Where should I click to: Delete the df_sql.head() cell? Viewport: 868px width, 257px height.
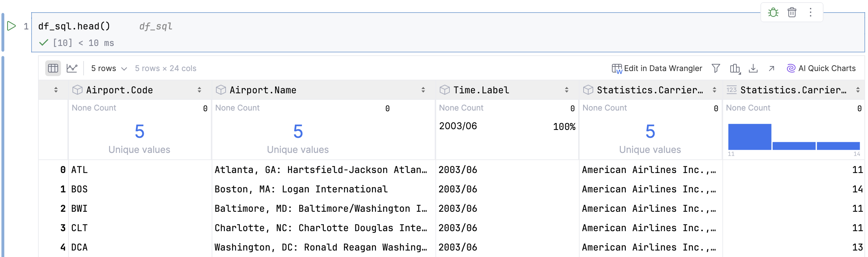792,12
